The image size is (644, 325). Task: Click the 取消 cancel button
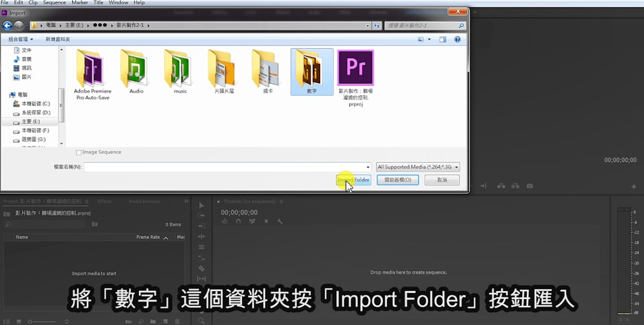[x=442, y=179]
